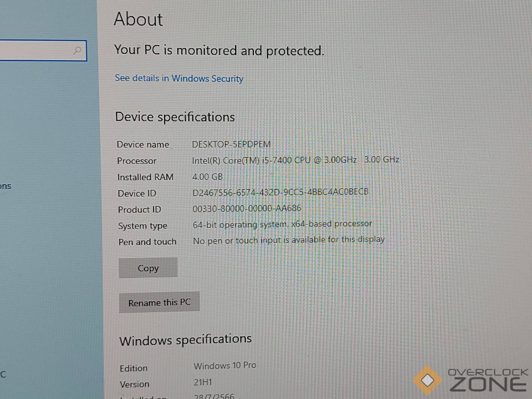The width and height of the screenshot is (532, 399).
Task: Select the edition value Windows 10 Pro
Action: (x=225, y=366)
